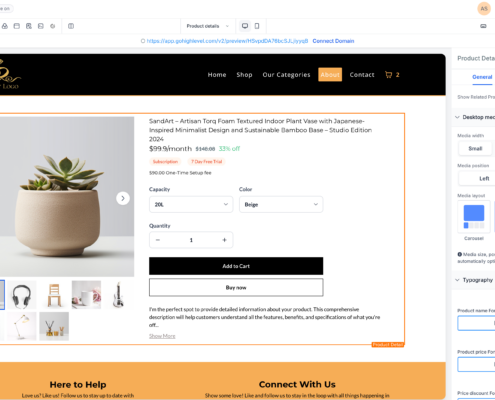Image resolution: width=495 pixels, height=400 pixels.
Task: Click the Add to Cart button
Action: 236,266
